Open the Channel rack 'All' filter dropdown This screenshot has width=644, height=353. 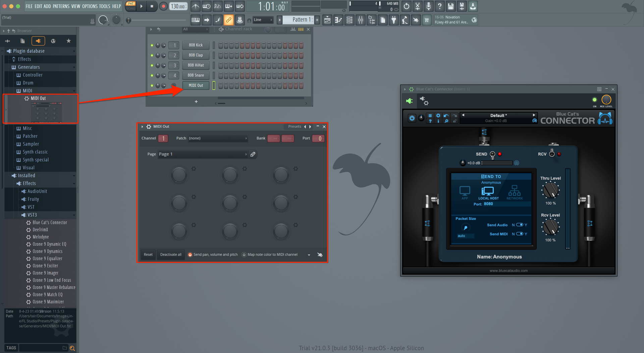(196, 30)
